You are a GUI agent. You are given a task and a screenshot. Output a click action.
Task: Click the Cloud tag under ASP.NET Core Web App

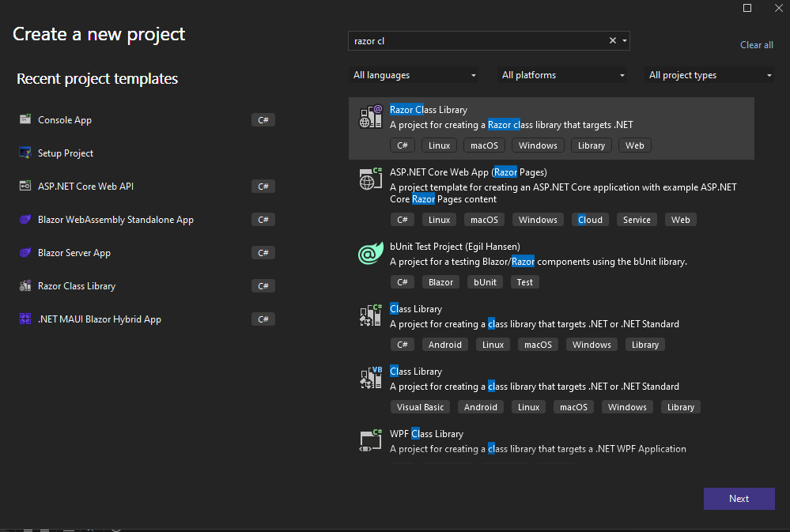(x=590, y=220)
